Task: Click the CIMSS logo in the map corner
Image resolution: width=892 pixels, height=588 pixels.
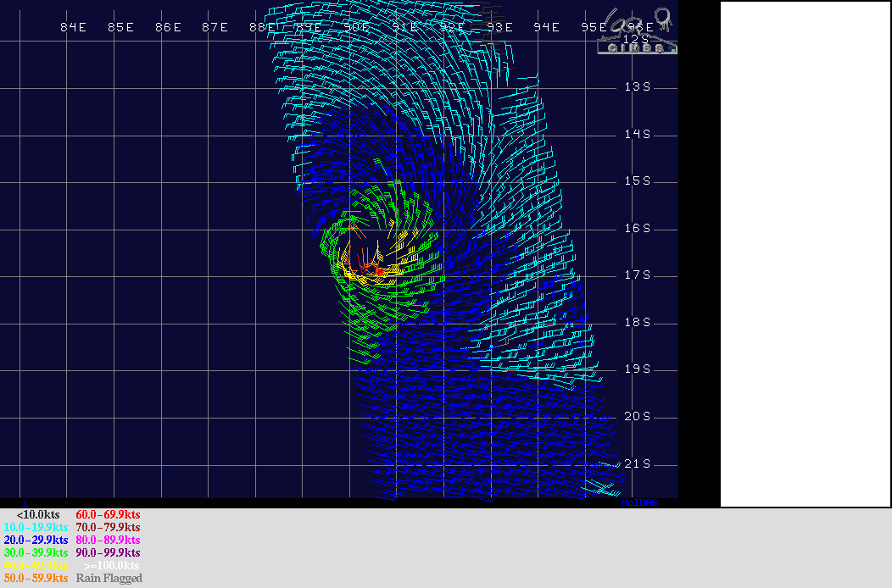Action: click(x=637, y=31)
